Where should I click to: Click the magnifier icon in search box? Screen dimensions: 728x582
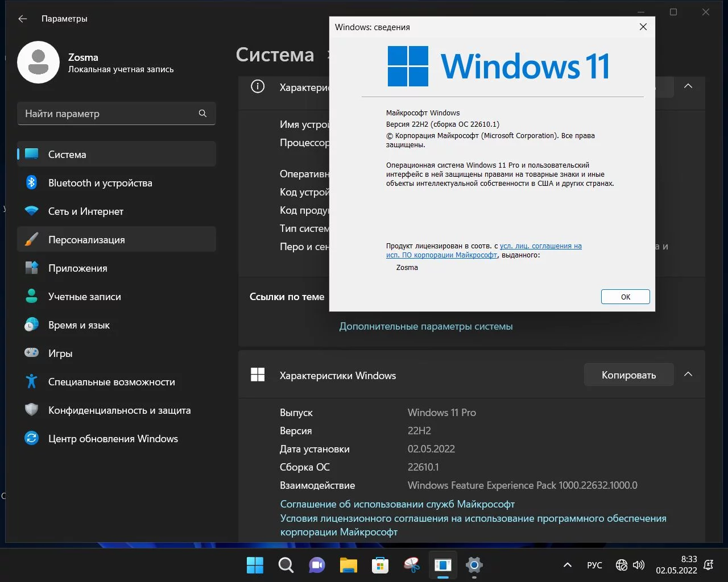pyautogui.click(x=202, y=114)
